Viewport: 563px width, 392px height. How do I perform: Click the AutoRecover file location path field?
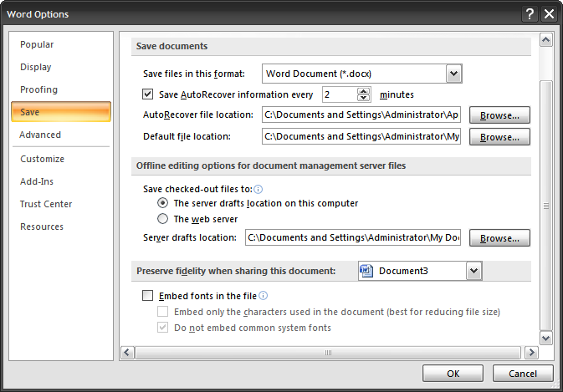[x=361, y=115]
